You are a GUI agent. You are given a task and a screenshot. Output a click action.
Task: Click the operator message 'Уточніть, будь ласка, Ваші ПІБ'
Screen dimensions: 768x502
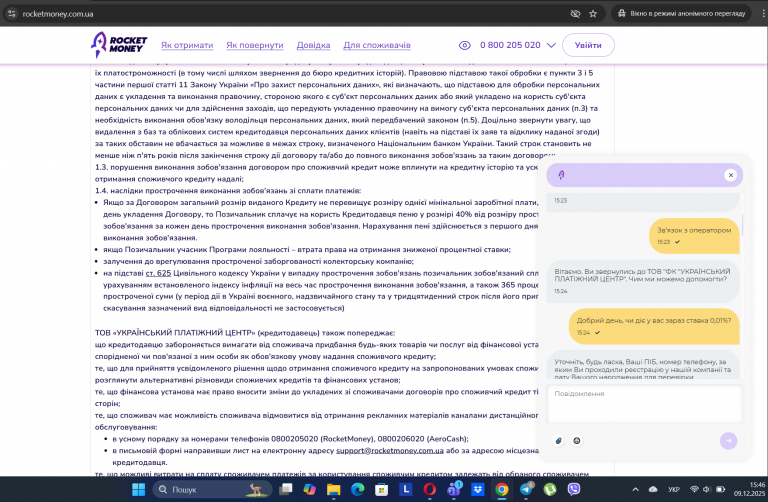point(643,365)
